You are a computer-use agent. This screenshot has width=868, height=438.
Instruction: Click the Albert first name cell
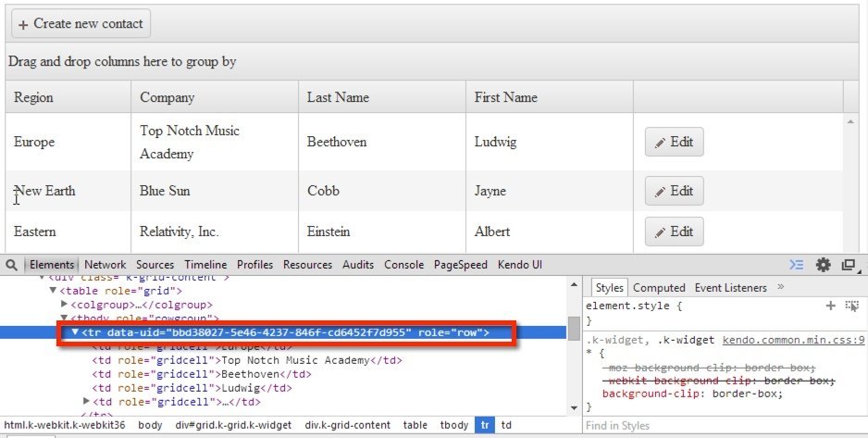(549, 232)
